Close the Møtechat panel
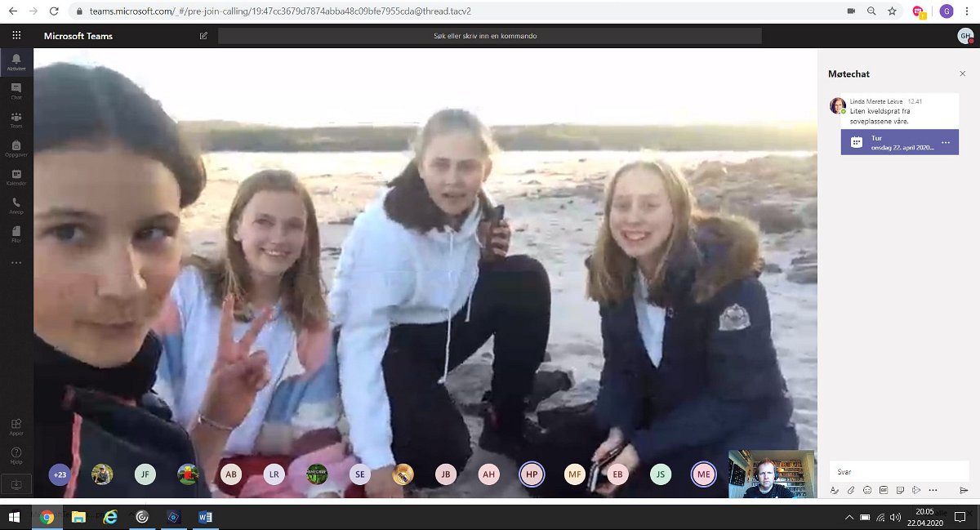Screen dimensions: 980x530 tap(962, 73)
